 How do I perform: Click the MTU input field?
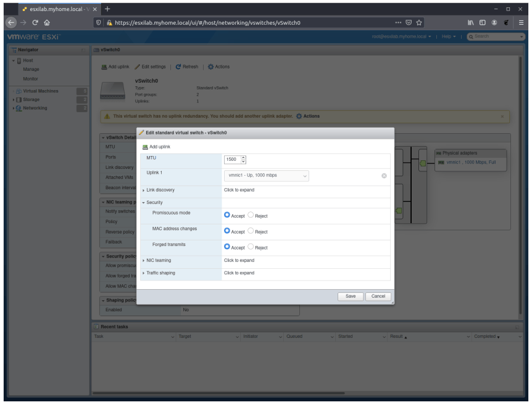pos(233,160)
